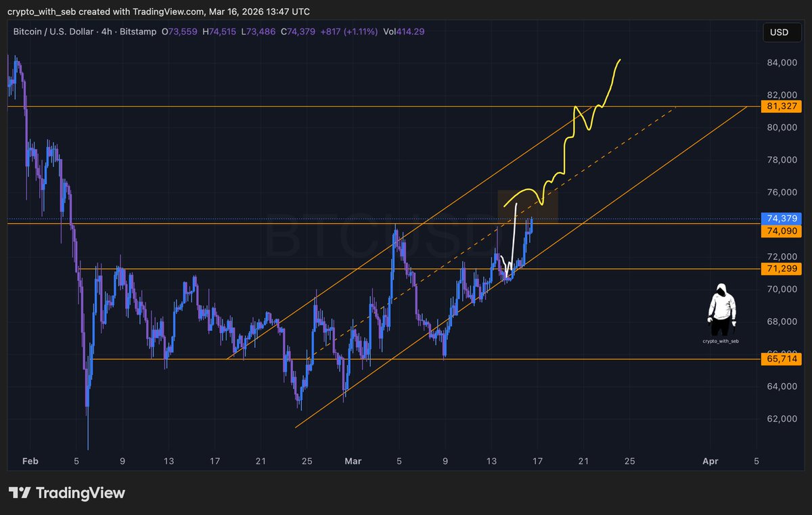Click the 82,000 price axis tick

782,95
